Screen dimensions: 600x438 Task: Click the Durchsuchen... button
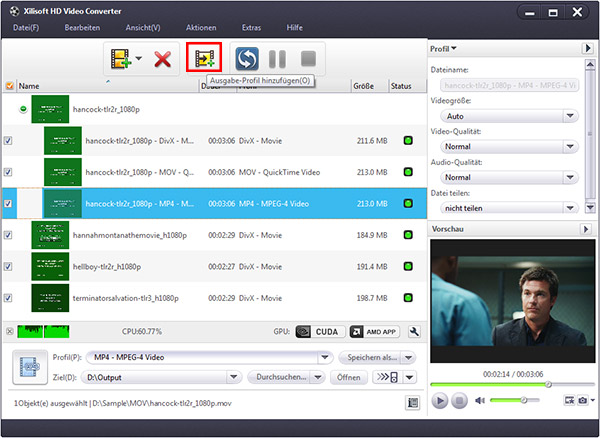click(x=280, y=377)
